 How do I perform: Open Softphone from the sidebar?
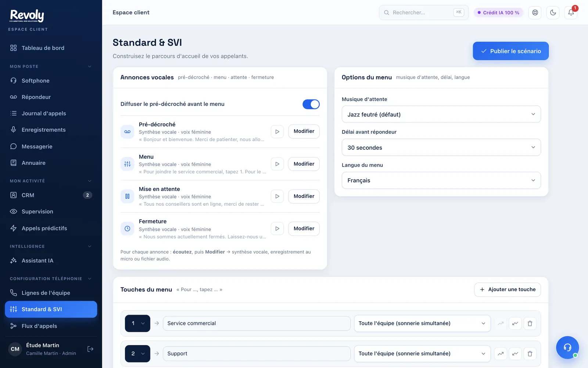point(51,81)
